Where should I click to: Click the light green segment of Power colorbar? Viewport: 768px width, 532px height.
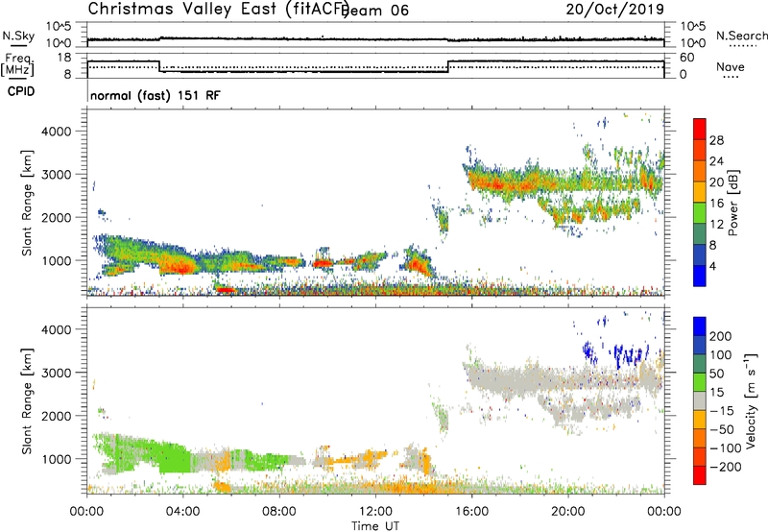[699, 213]
